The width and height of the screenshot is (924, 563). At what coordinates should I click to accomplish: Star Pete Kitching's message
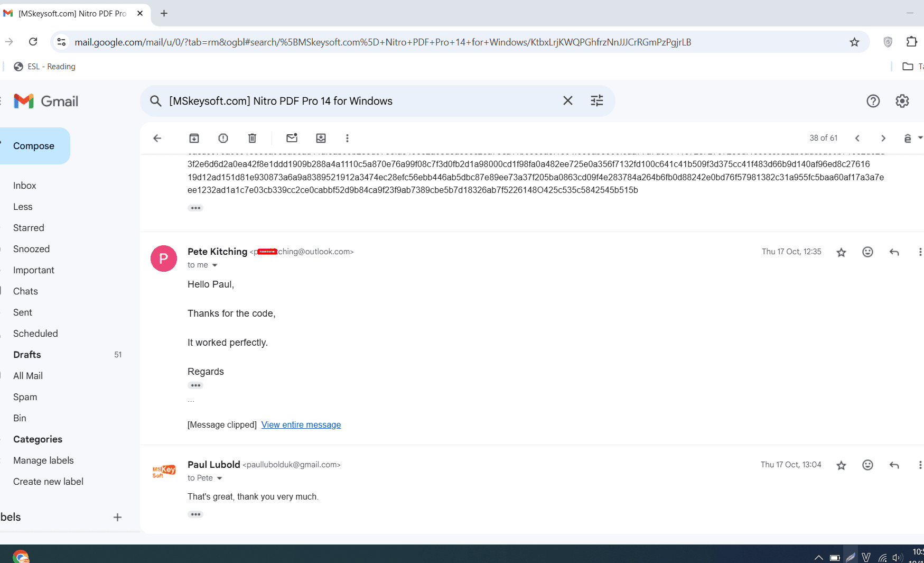click(841, 253)
